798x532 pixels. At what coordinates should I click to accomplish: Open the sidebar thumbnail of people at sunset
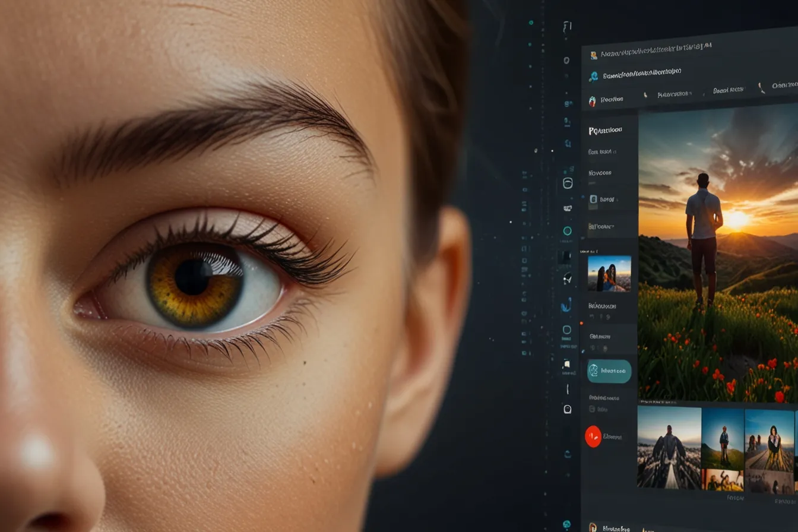609,274
